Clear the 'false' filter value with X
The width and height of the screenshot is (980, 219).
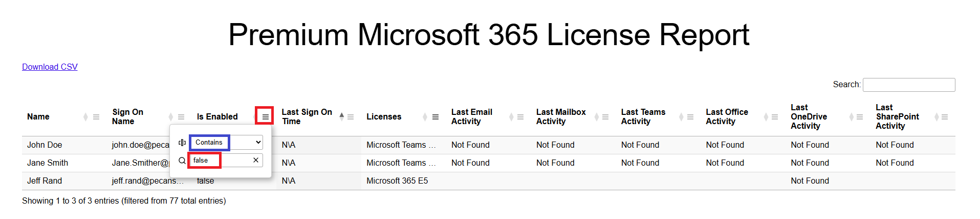(256, 161)
